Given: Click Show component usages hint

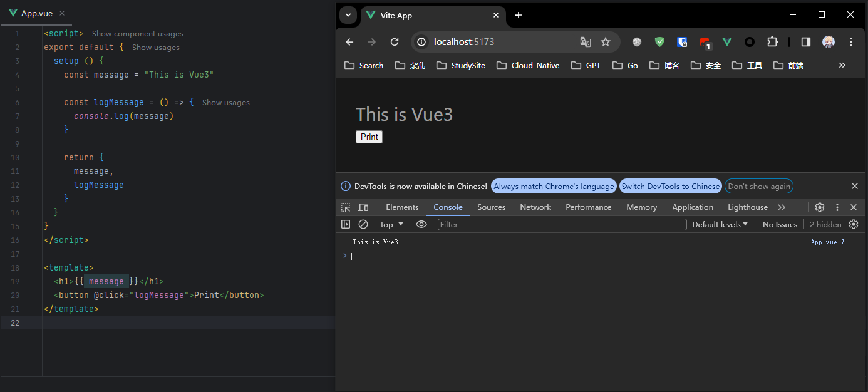Looking at the screenshot, I should (x=138, y=34).
